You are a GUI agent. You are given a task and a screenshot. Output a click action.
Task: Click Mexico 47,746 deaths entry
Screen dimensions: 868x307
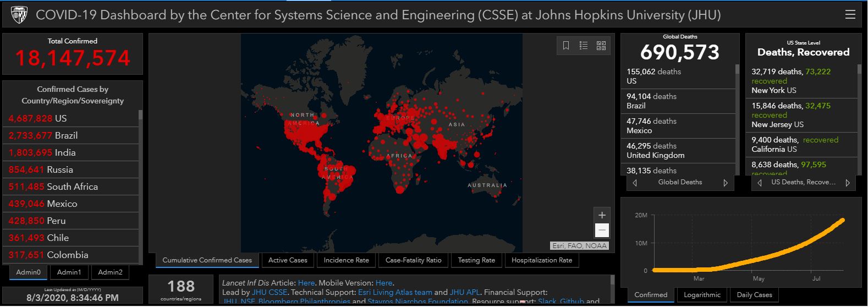pos(678,126)
